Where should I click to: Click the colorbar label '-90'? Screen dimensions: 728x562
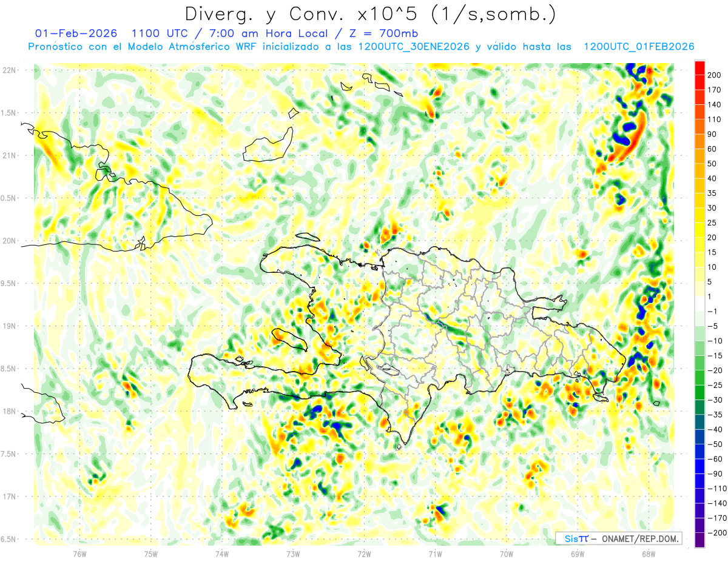click(716, 473)
